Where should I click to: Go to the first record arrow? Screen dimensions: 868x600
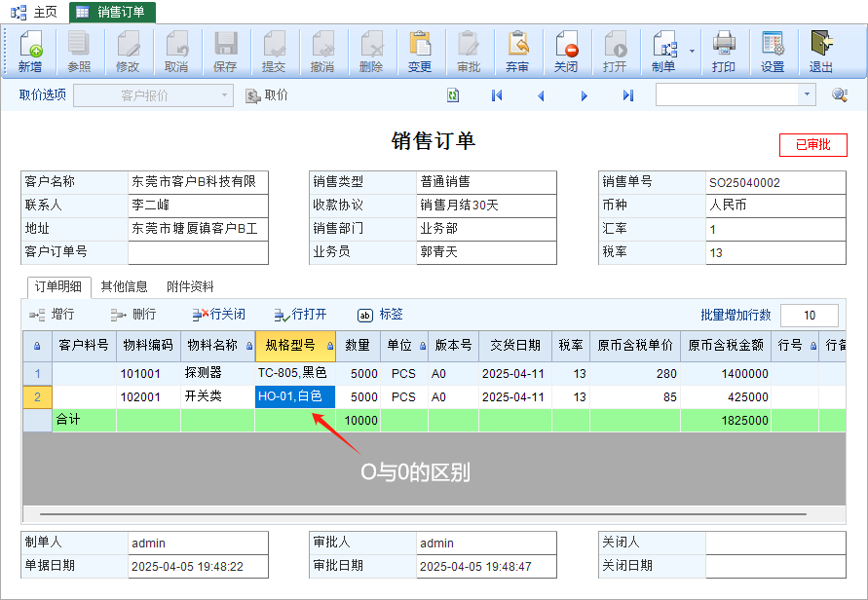(497, 95)
